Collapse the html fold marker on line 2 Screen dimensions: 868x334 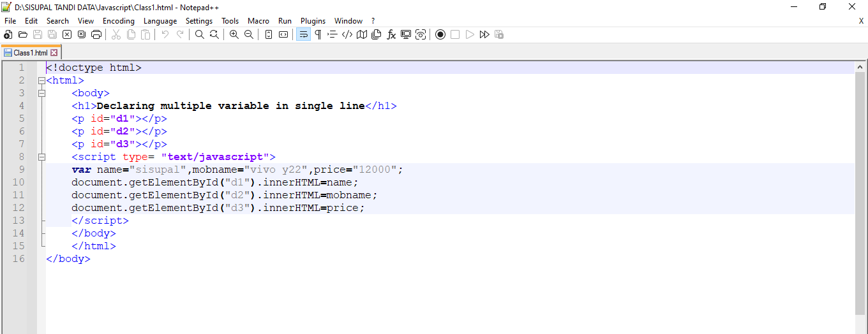coord(42,80)
